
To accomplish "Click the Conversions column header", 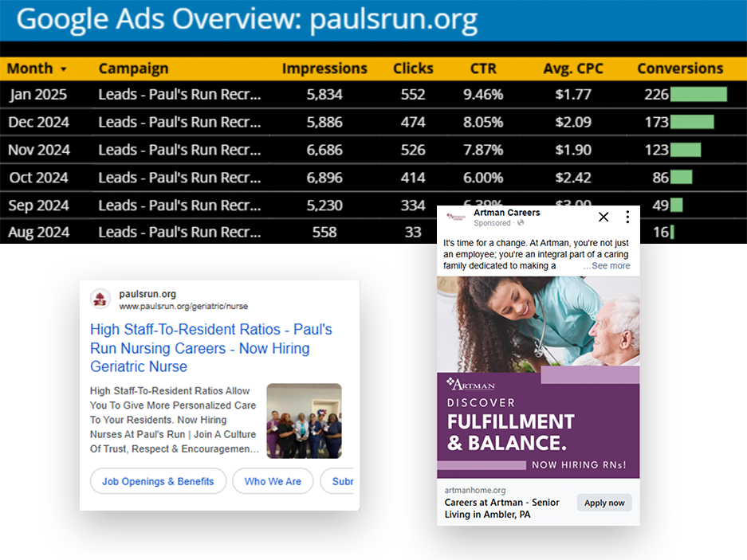I will point(680,69).
